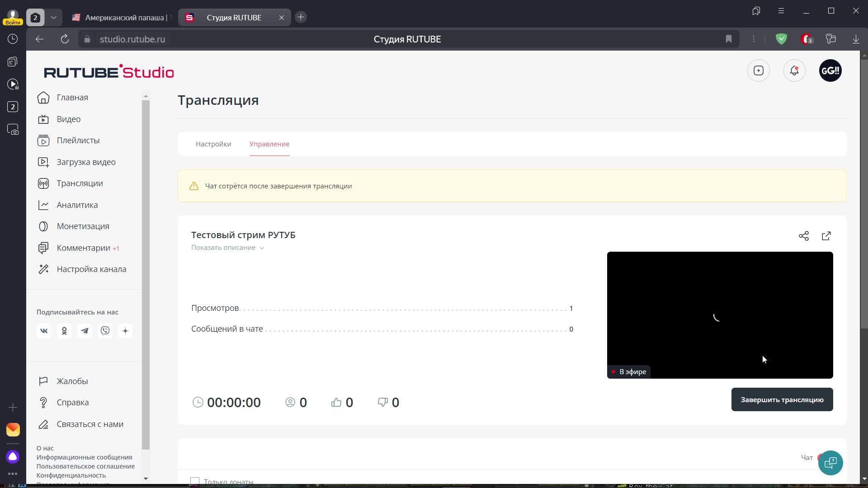Open the Монетизация coin icon
The height and width of the screenshot is (488, 868).
point(43,226)
